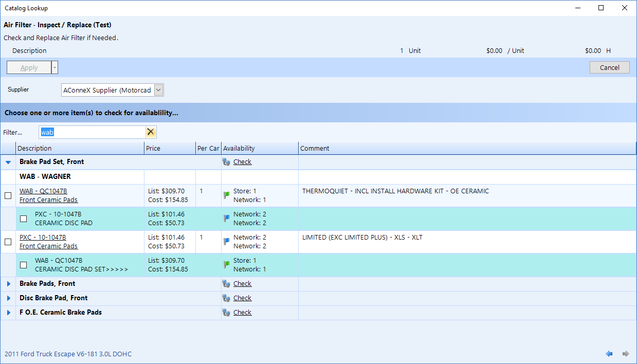Tick checkbox for WAB - QC1047B CERAMIC DISC PAD SET

point(23,265)
